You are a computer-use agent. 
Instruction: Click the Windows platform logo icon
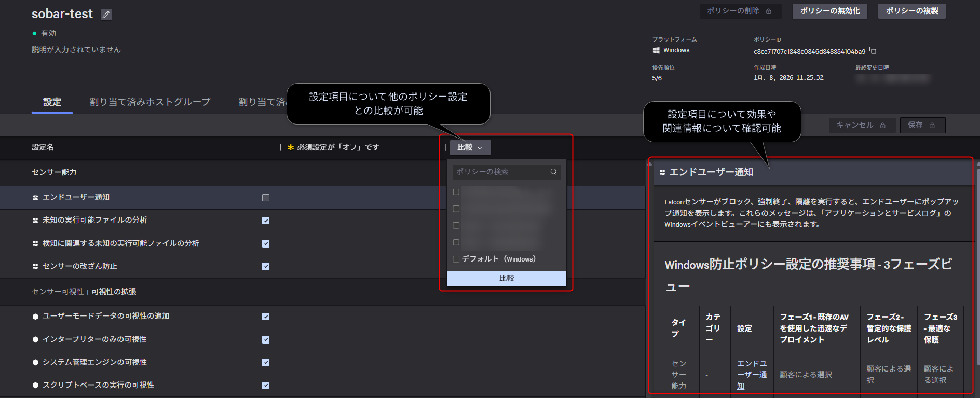656,50
